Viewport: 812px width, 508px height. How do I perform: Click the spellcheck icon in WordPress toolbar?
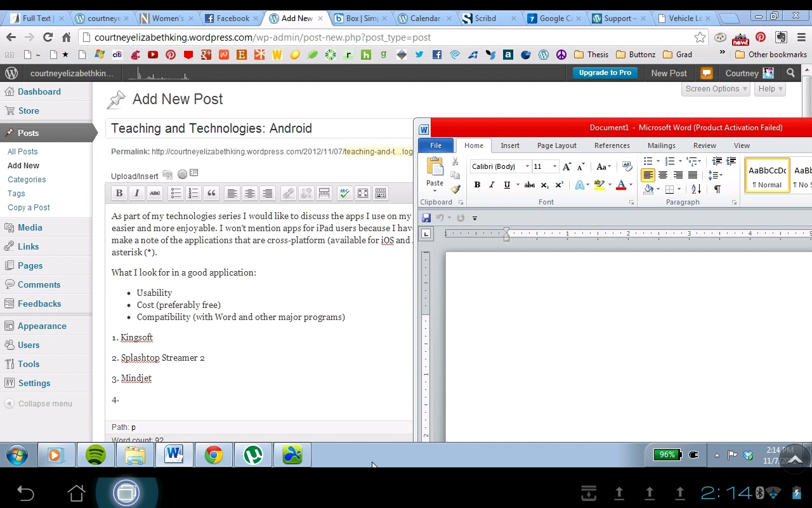coord(344,193)
